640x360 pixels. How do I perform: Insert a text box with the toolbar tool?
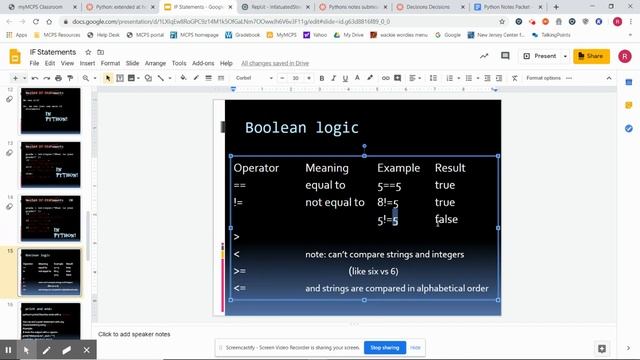click(120, 78)
